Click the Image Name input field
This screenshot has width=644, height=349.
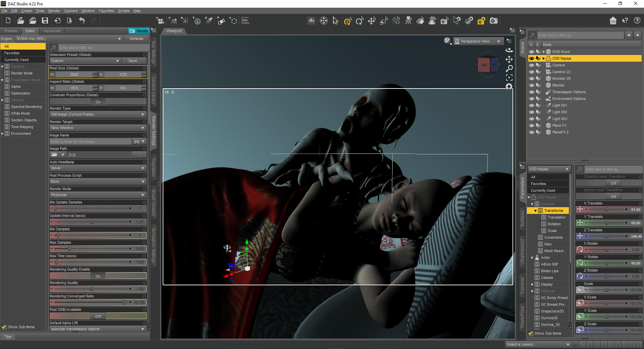click(x=90, y=141)
